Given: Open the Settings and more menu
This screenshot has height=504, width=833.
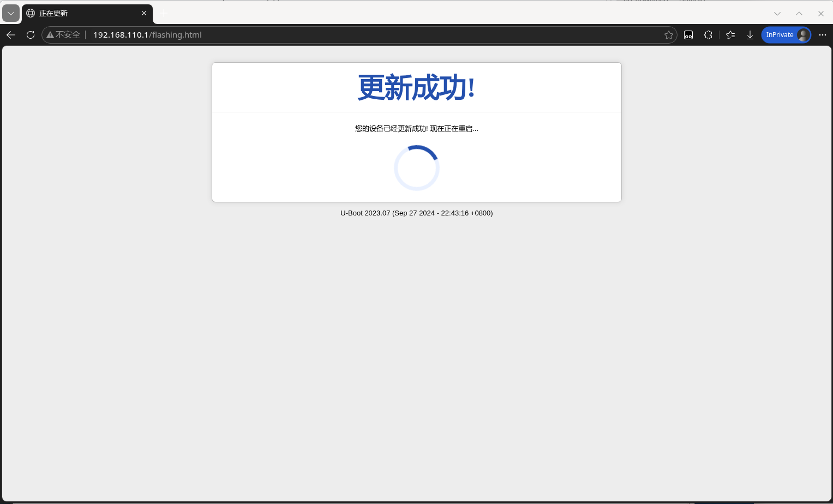Looking at the screenshot, I should 823,34.
